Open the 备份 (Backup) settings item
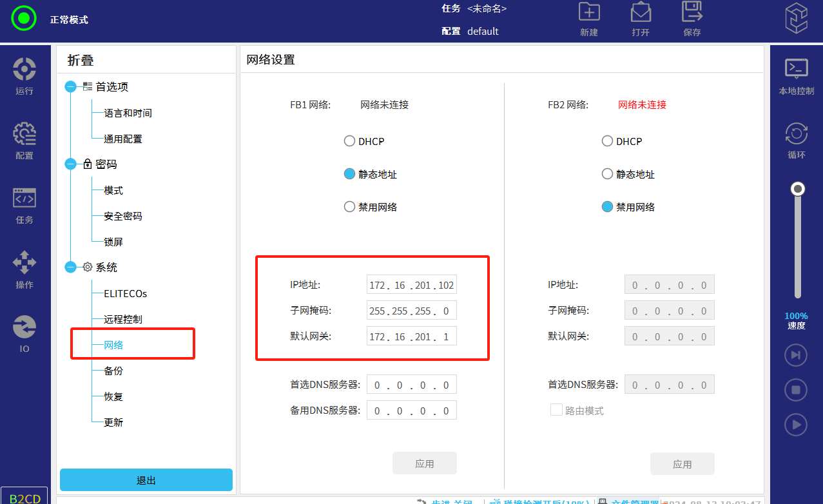The width and height of the screenshot is (823, 504). (x=113, y=371)
